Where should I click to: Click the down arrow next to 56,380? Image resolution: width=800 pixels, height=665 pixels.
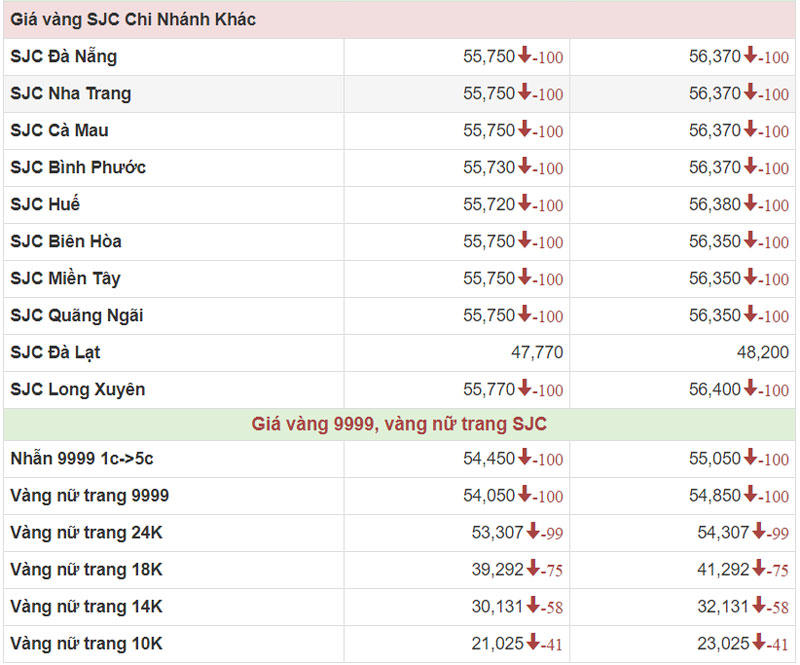coord(750,204)
